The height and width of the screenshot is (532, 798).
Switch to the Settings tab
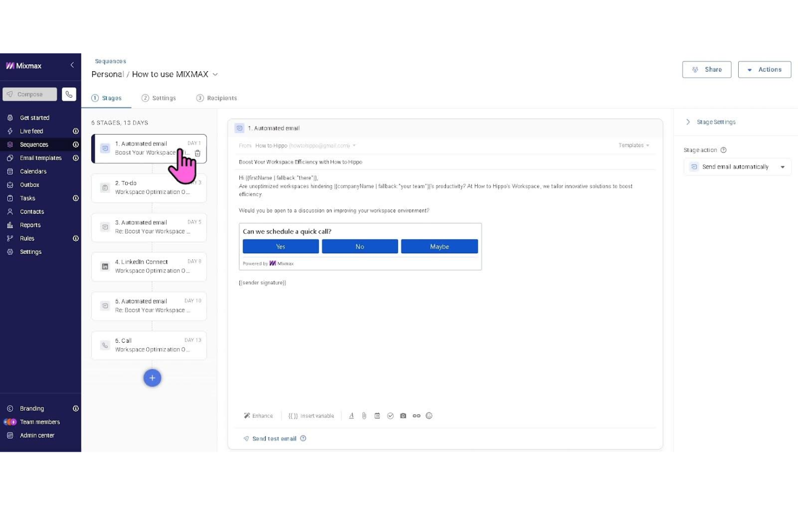pyautogui.click(x=163, y=98)
